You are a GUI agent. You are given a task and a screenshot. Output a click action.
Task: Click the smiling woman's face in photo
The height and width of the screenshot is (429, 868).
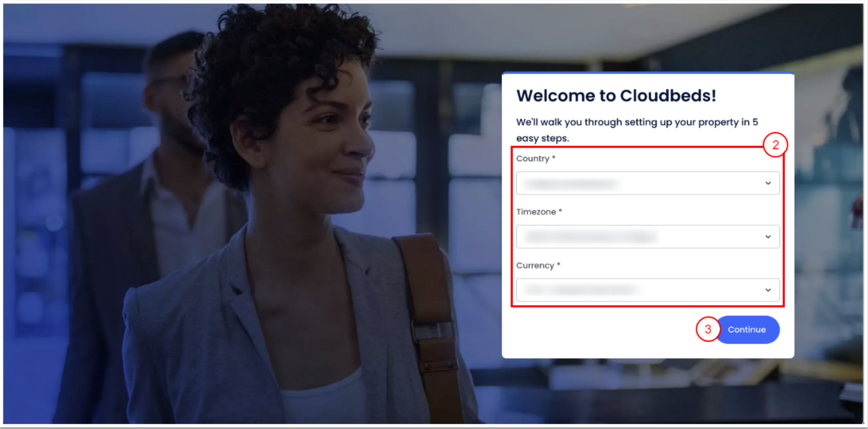332,144
